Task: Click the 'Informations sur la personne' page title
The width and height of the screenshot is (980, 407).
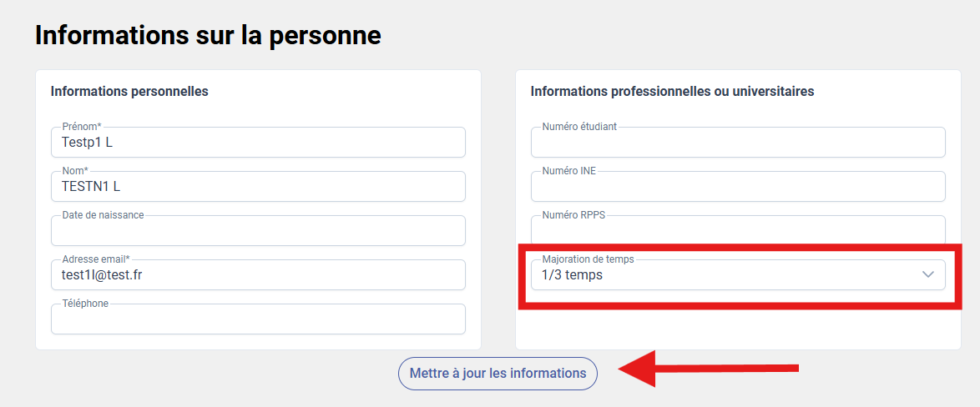Action: [x=208, y=35]
